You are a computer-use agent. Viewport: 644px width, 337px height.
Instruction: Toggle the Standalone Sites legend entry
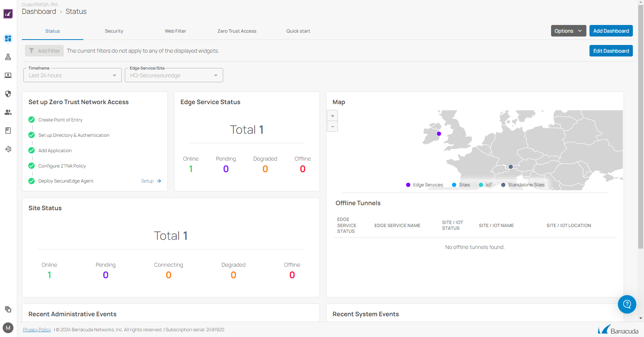(x=523, y=185)
